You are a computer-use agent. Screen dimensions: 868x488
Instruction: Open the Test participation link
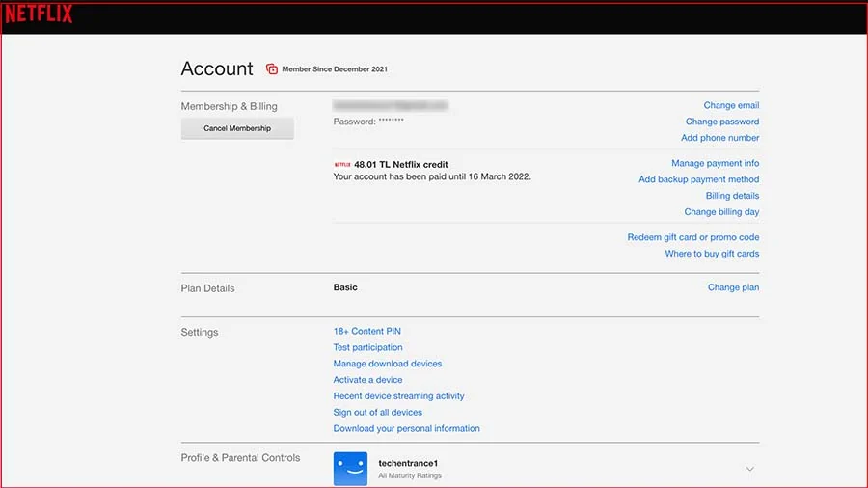coord(367,347)
